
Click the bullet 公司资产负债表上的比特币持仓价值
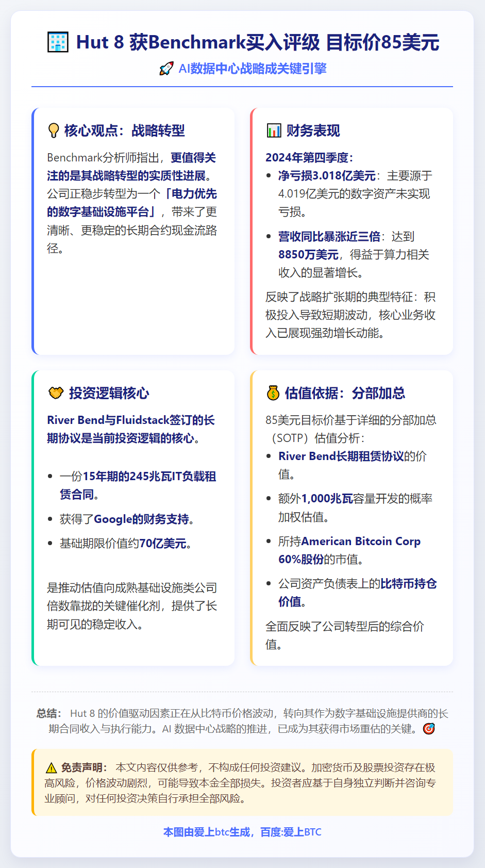(357, 593)
